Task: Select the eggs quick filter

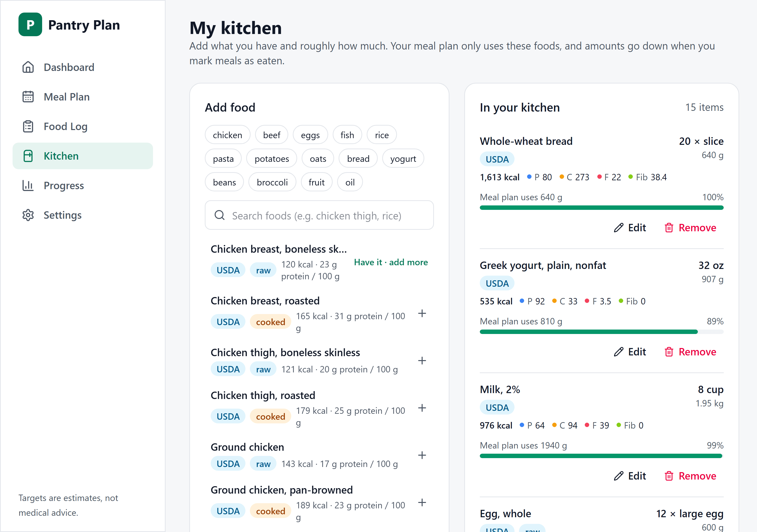Action: pyautogui.click(x=310, y=135)
